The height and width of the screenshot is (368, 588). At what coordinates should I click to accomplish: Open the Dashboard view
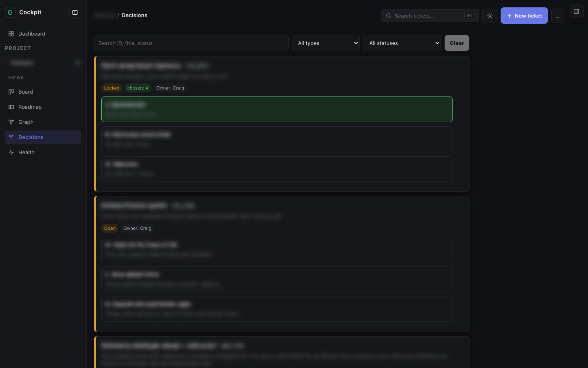(43, 34)
